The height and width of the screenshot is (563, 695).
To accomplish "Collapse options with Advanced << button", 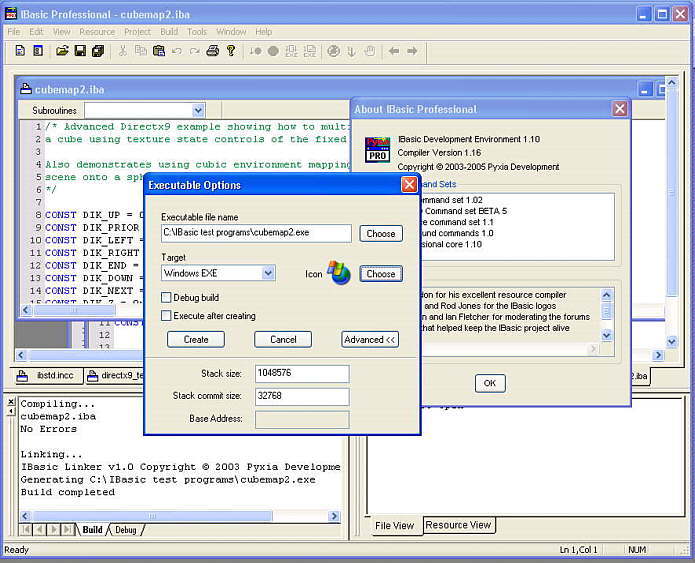I will (370, 340).
